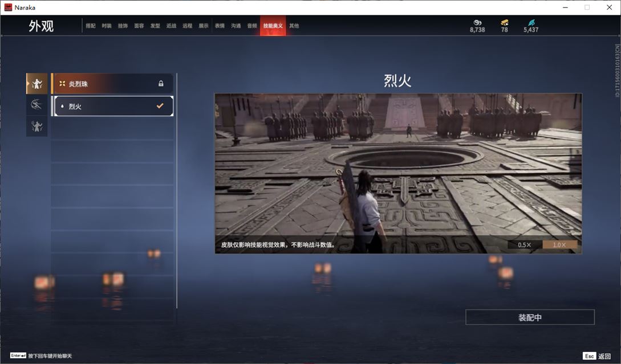Open the 音频 tab
Image resolution: width=621 pixels, height=364 pixels.
point(252,26)
